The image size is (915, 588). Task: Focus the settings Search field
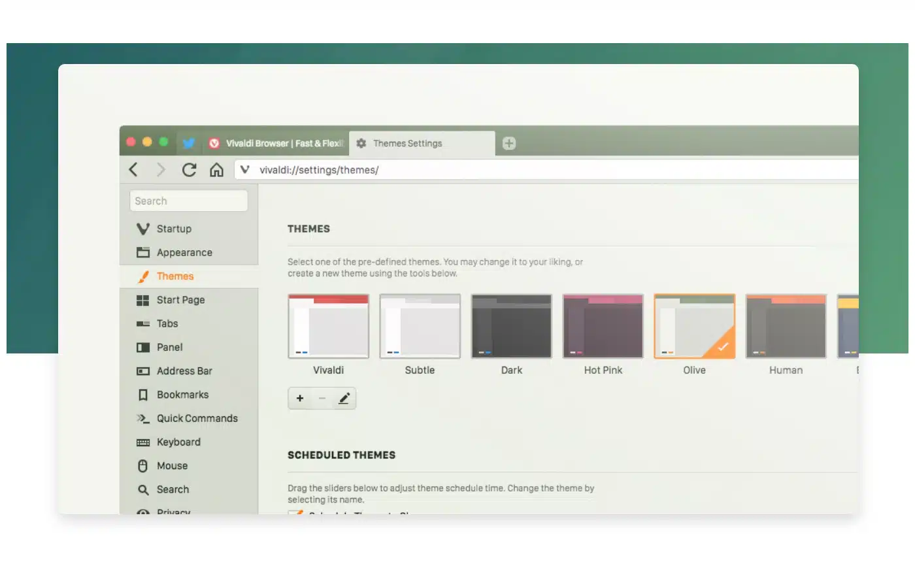tap(189, 201)
